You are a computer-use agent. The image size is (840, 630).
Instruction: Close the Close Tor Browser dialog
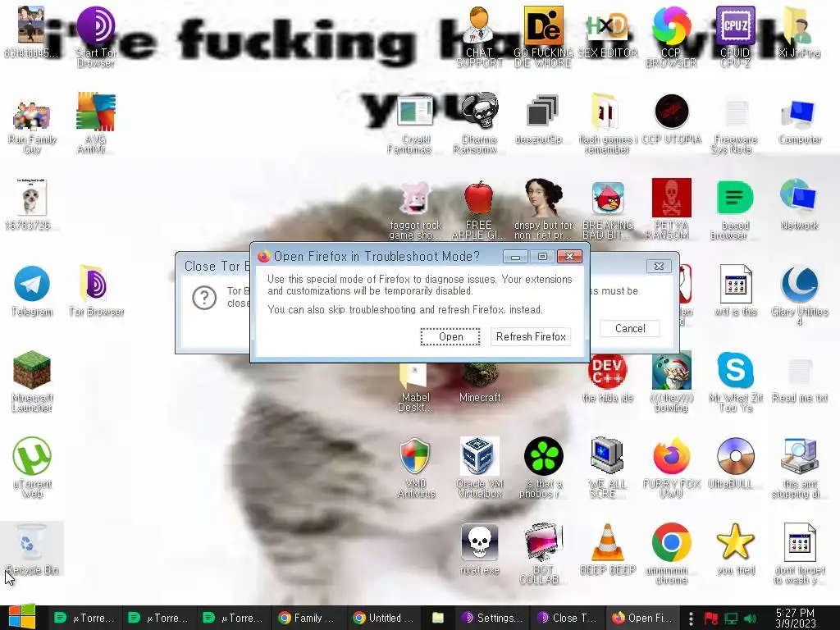pos(659,266)
